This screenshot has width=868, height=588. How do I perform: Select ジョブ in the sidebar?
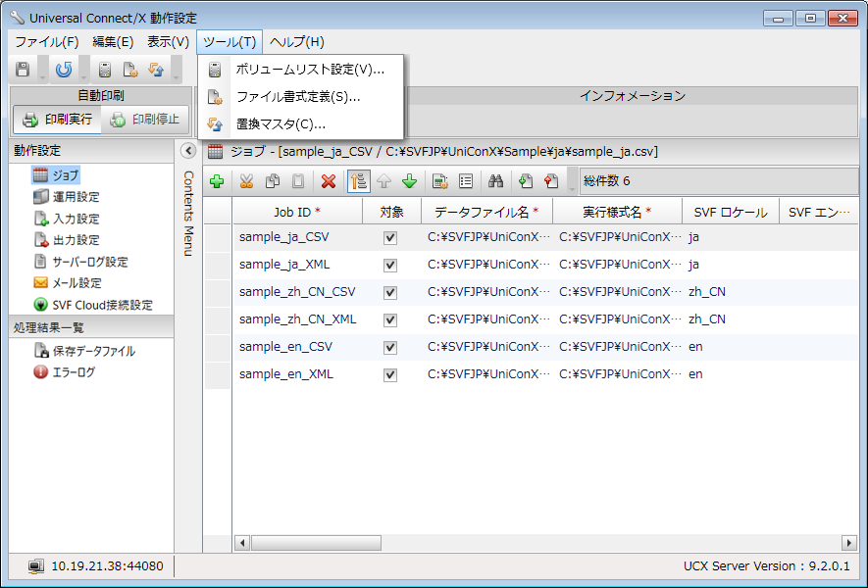click(x=57, y=175)
